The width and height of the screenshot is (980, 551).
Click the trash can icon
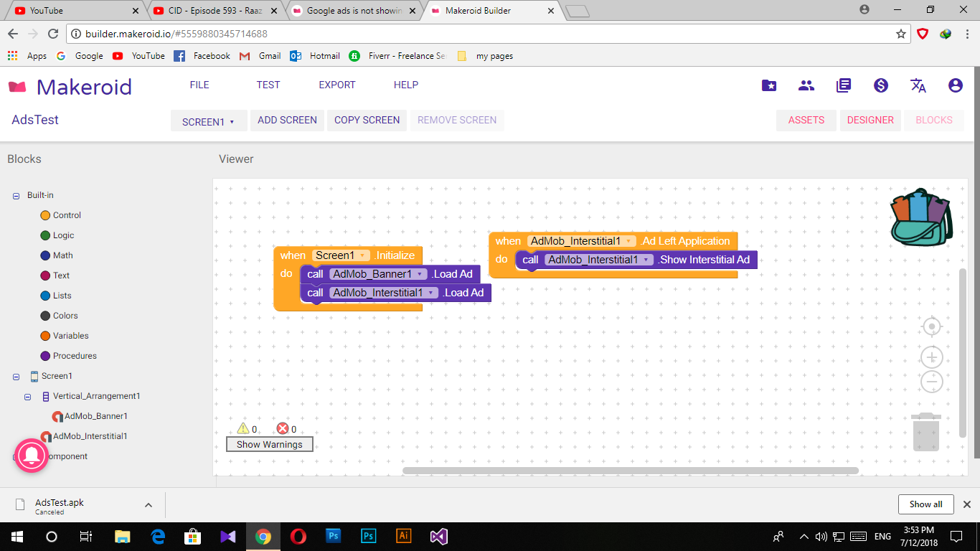pos(925,432)
